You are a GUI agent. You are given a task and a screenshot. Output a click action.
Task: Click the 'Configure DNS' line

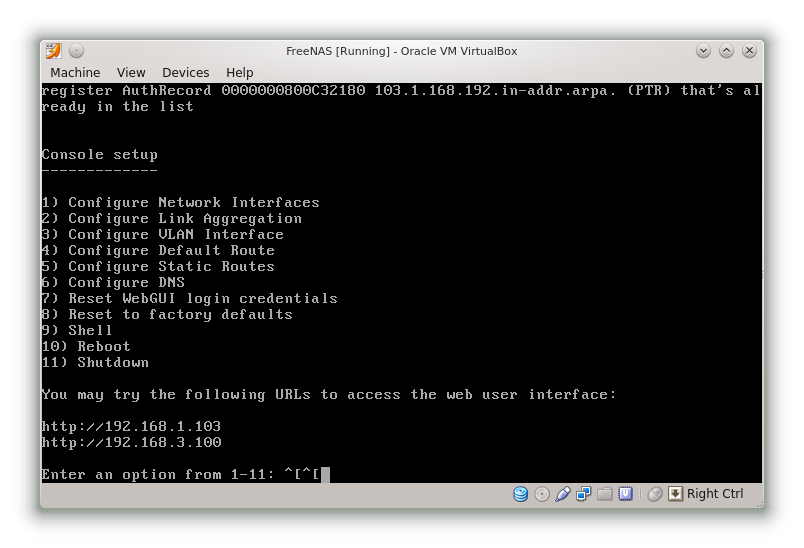pos(113,282)
